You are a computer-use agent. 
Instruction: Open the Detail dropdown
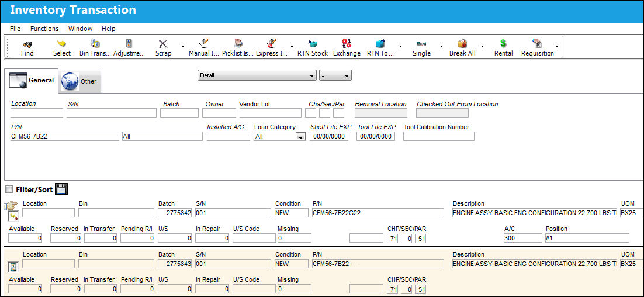click(x=257, y=75)
